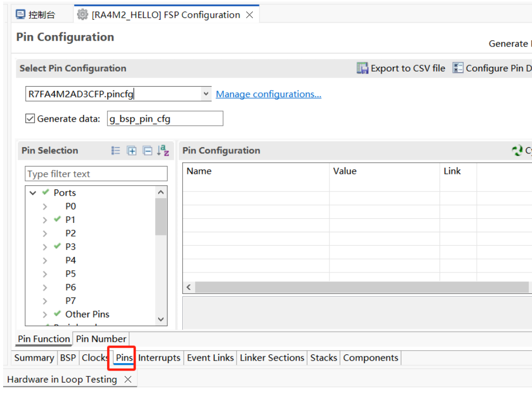Screen dimensions: 532x393
Task: Click the alphabetical sort icon in Pin Selection
Action: tap(163, 151)
